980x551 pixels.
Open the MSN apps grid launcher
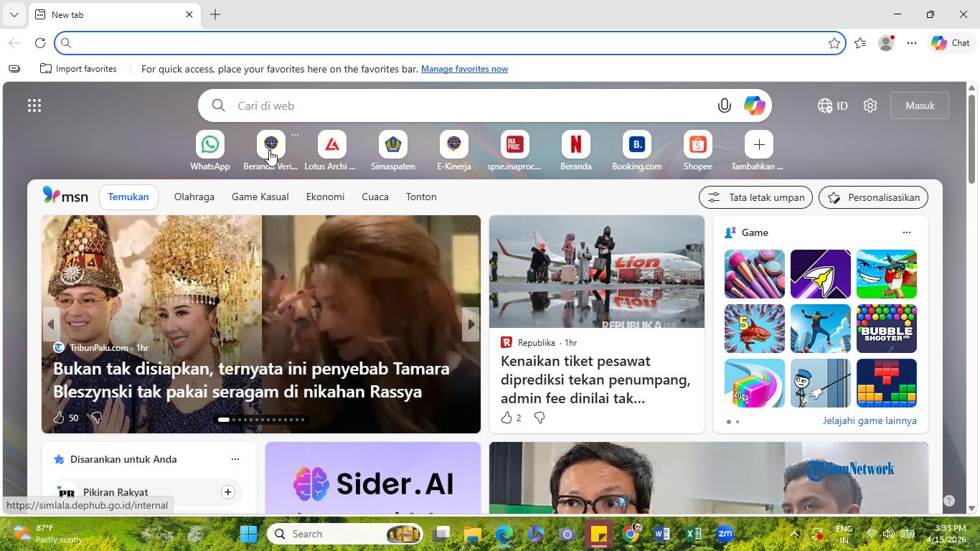point(34,105)
